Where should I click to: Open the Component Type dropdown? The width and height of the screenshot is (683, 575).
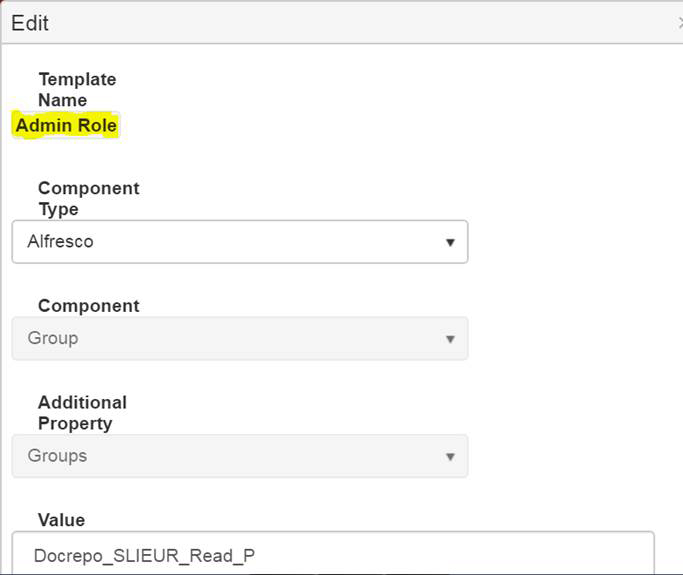point(239,242)
